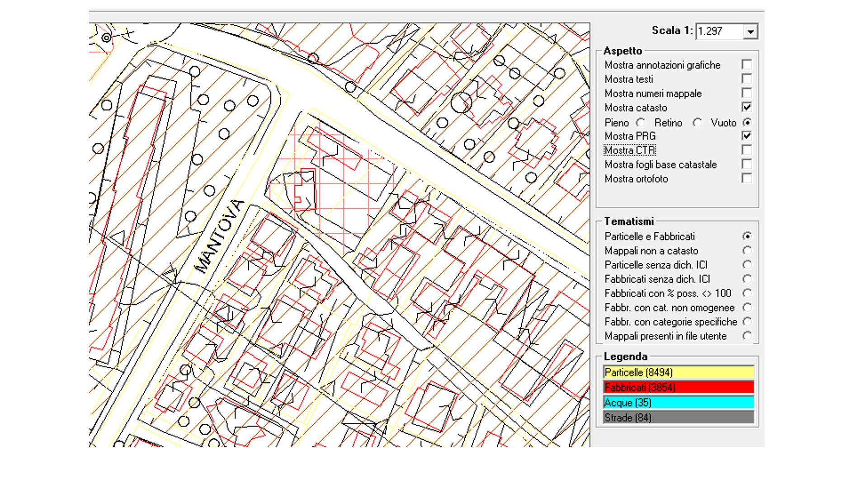Select Particelle e Fabbricati theme radio
868x488 pixels.
click(x=747, y=236)
